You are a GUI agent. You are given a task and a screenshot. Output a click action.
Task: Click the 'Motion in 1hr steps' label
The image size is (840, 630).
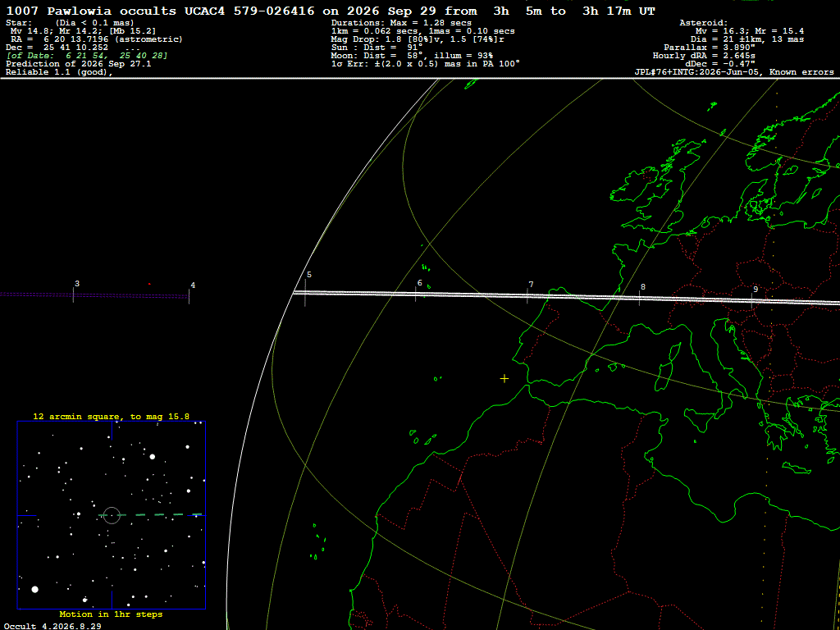[x=111, y=614]
